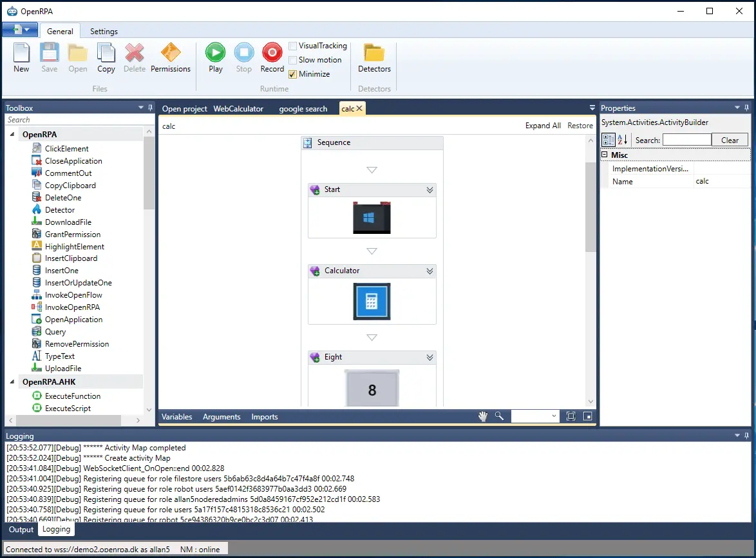Pick the CloseApplication toolbox activity
This screenshot has height=558, width=756.
(73, 161)
